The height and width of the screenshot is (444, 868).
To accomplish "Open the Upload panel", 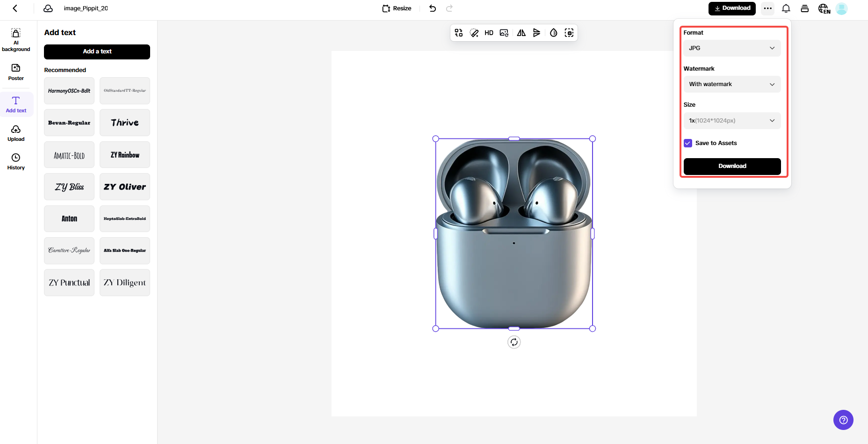I will [x=16, y=133].
